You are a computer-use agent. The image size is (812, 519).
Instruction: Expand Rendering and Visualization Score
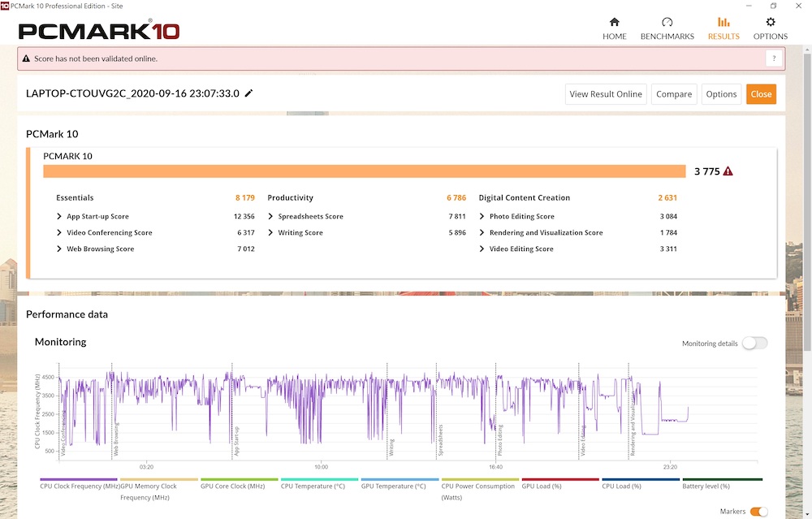pyautogui.click(x=482, y=233)
